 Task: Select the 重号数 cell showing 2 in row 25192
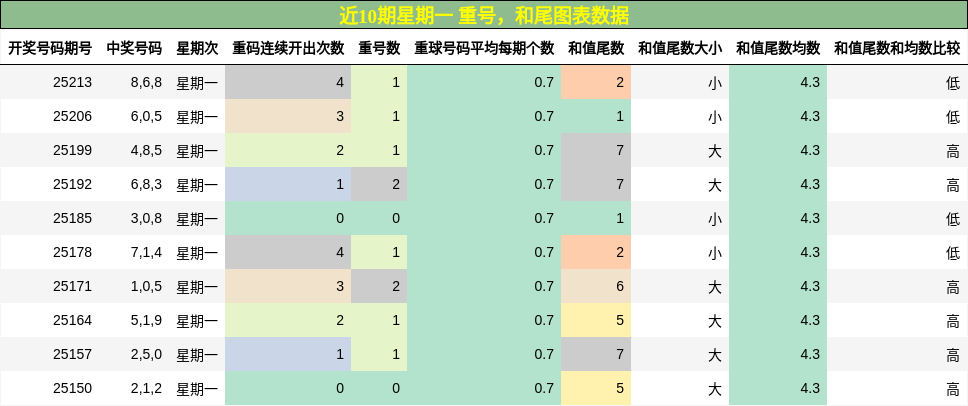click(379, 184)
